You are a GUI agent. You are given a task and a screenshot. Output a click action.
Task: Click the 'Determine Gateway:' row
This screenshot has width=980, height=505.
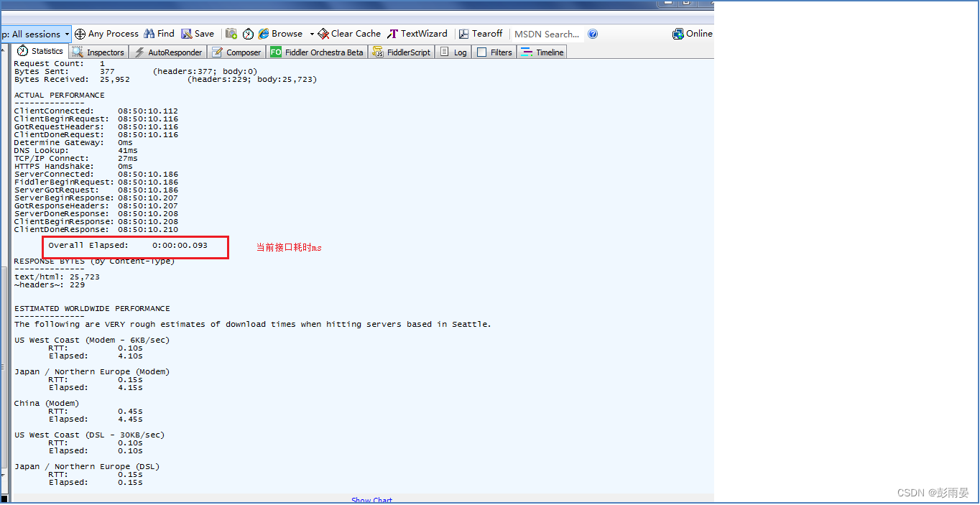[73, 142]
